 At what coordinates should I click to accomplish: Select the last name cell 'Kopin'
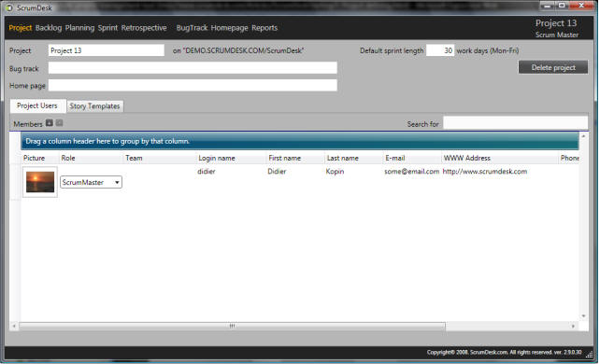(335, 172)
